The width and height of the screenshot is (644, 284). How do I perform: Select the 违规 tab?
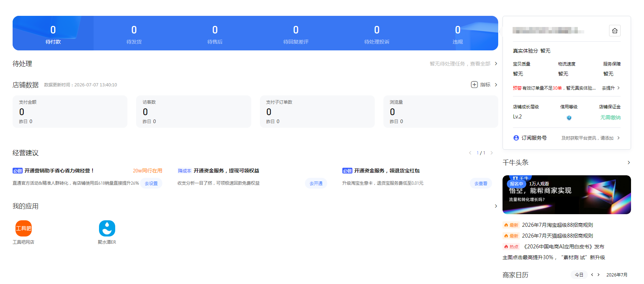tap(458, 33)
